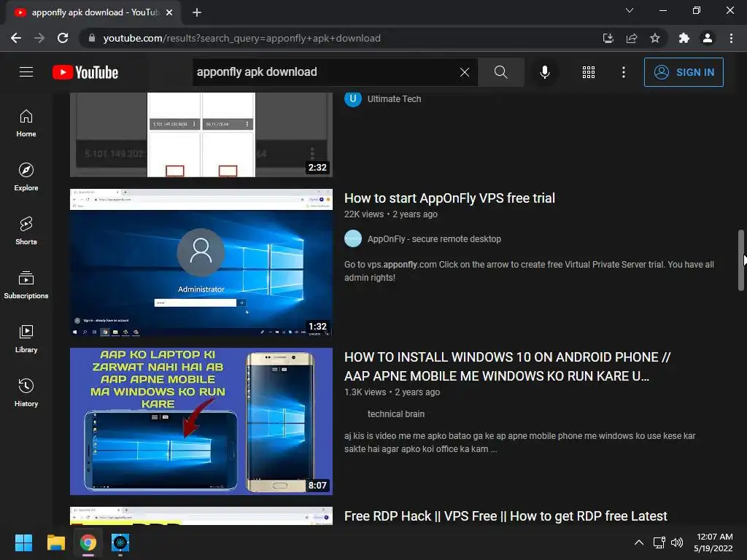Select the apponfly apk download YouTube tab

(x=93, y=12)
